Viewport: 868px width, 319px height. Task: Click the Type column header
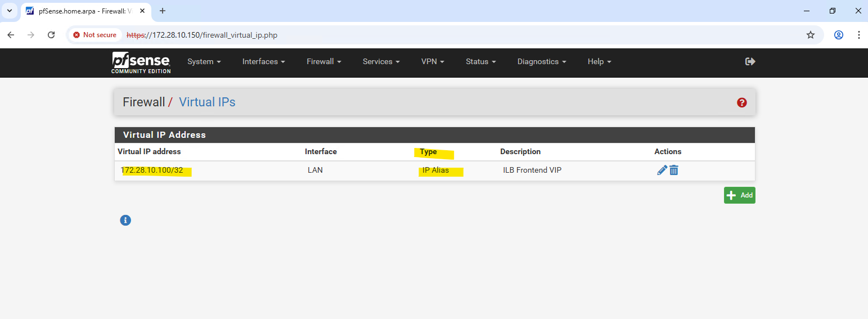coord(428,151)
